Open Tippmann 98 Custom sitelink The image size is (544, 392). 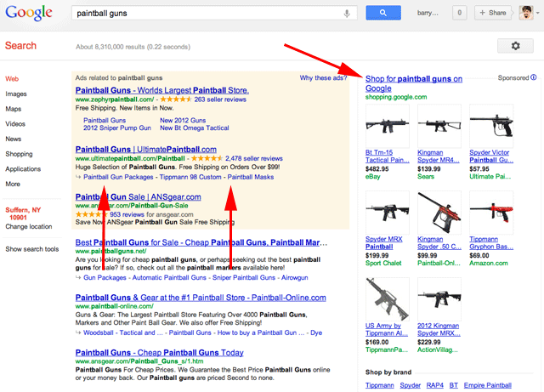[190, 177]
